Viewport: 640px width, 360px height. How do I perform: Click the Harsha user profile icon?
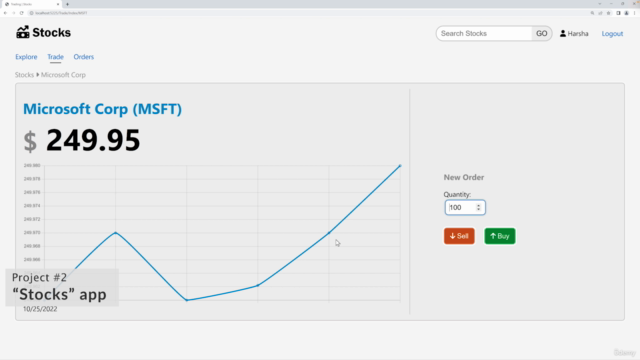[x=563, y=33]
